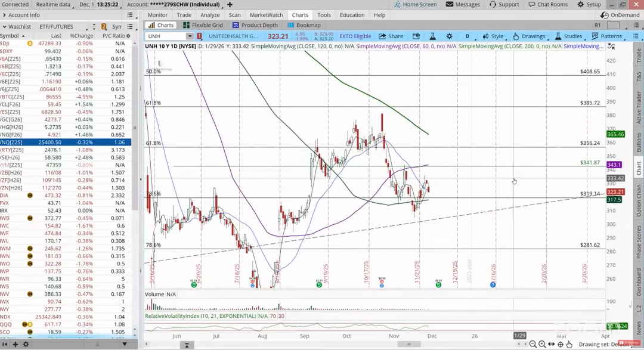Click the Messages envelope icon

click(450, 4)
